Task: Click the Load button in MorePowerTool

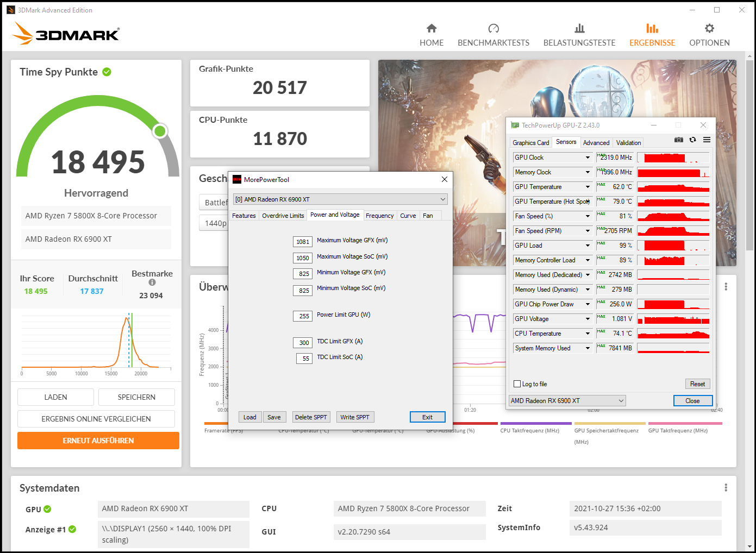Action: pos(250,417)
